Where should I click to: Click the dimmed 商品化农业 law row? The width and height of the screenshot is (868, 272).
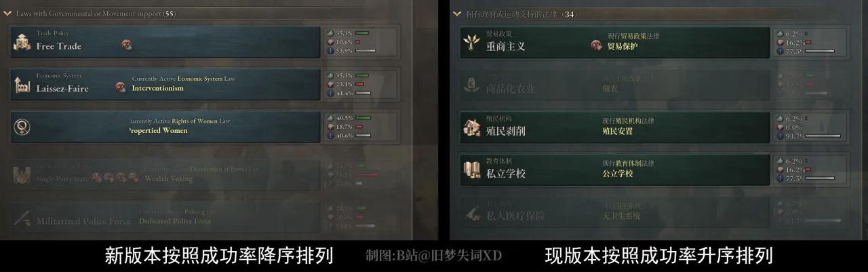coord(614,84)
